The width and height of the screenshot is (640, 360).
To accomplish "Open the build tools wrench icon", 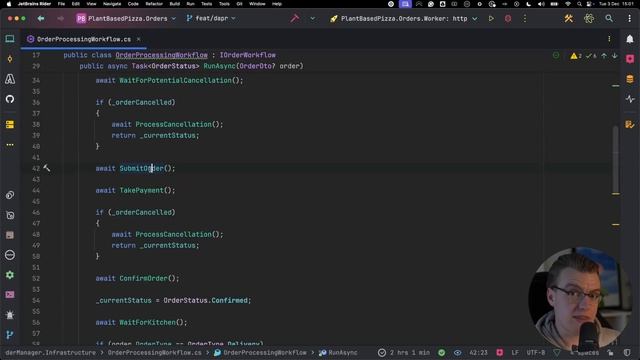I will click(569, 18).
